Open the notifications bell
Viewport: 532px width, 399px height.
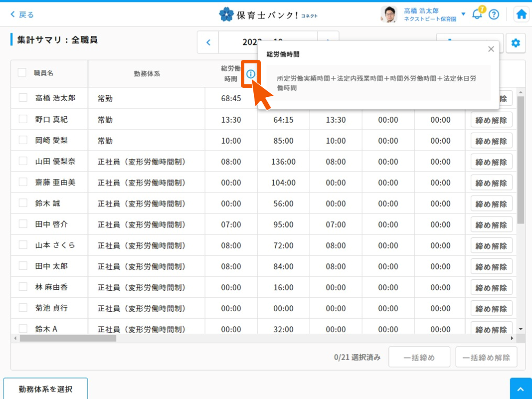(x=477, y=14)
